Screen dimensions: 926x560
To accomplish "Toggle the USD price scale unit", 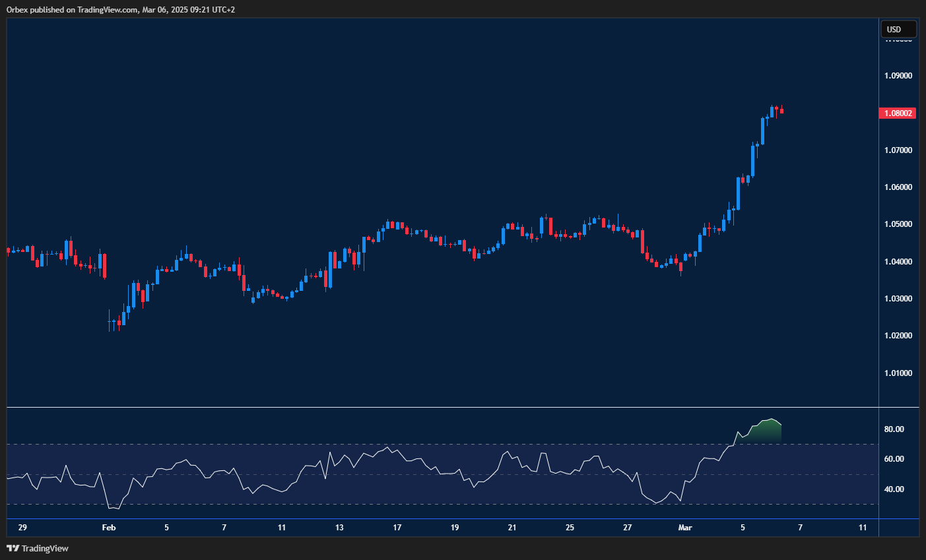I will point(898,28).
